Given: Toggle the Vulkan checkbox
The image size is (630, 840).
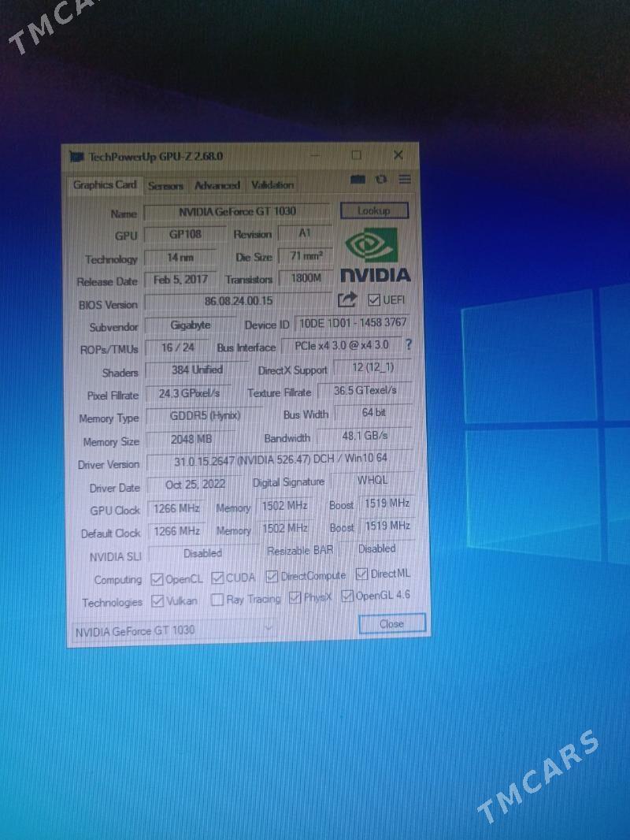Looking at the screenshot, I should (157, 601).
